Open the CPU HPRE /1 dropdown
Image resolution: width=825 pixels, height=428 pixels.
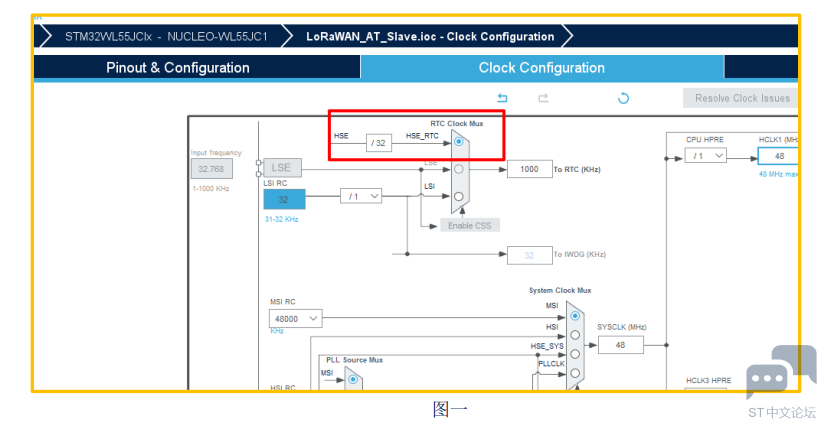[x=706, y=156]
